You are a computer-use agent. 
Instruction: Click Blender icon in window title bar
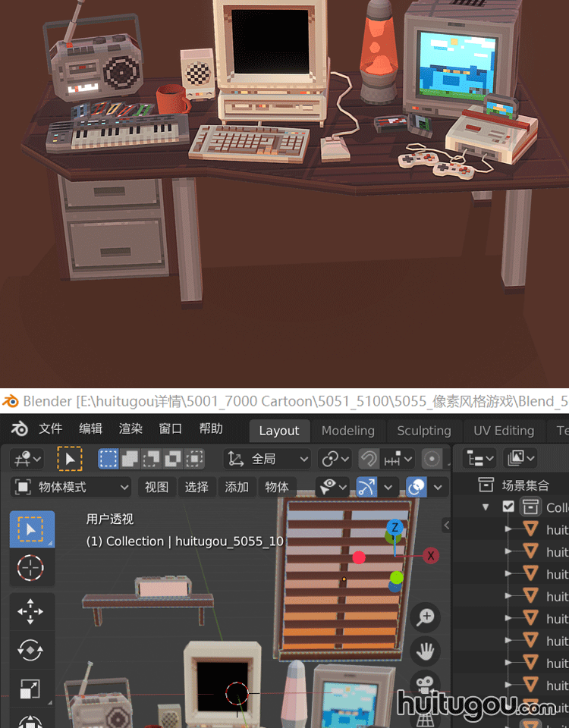click(10, 401)
